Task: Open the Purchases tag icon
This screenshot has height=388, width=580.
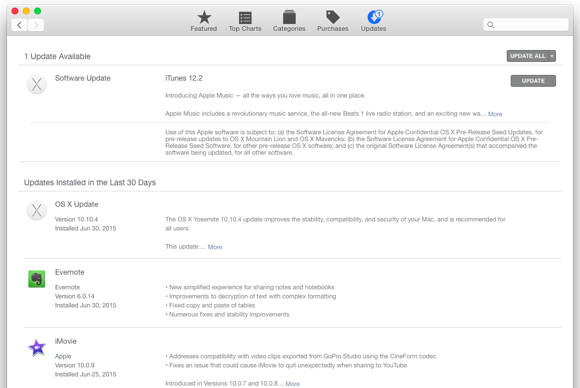Action: coord(333,17)
